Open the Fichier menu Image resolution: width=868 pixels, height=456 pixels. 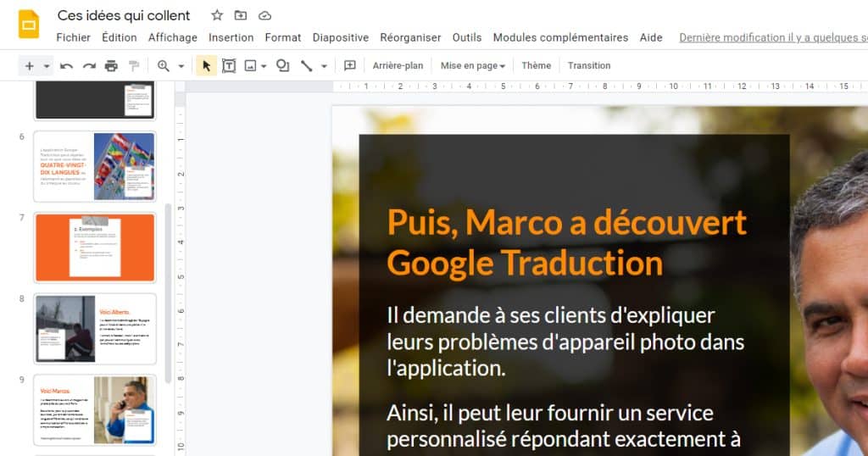(x=73, y=37)
